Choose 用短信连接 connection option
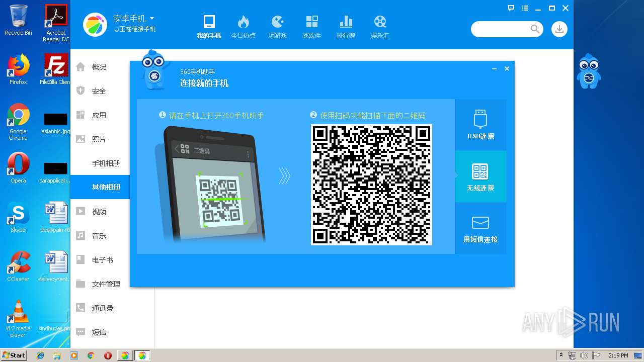The width and height of the screenshot is (644, 362). coord(480,228)
